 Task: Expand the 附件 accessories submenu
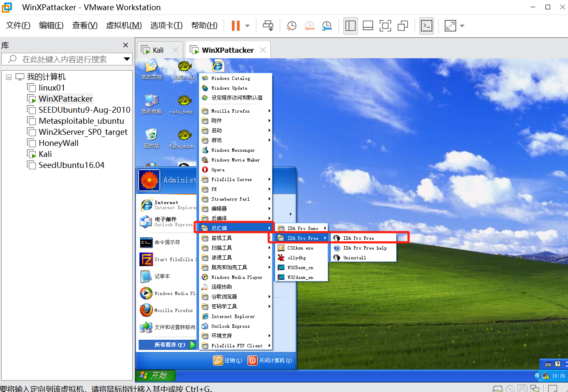[x=236, y=121]
